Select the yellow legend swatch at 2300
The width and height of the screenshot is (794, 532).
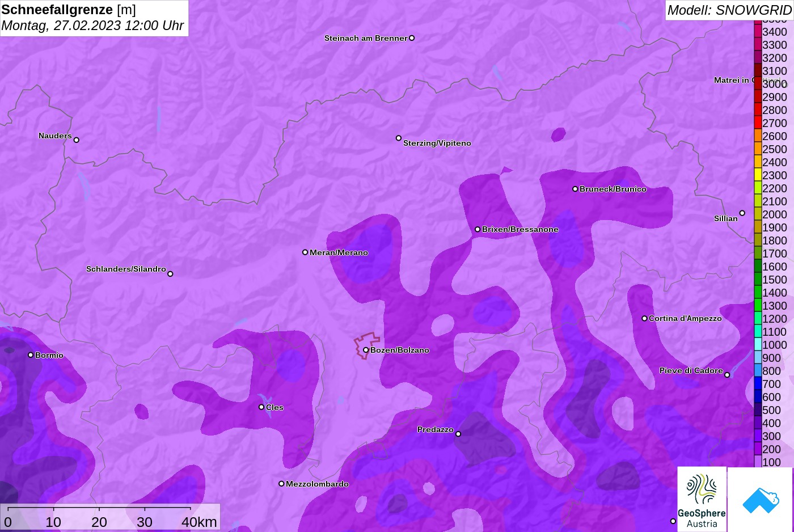(758, 175)
